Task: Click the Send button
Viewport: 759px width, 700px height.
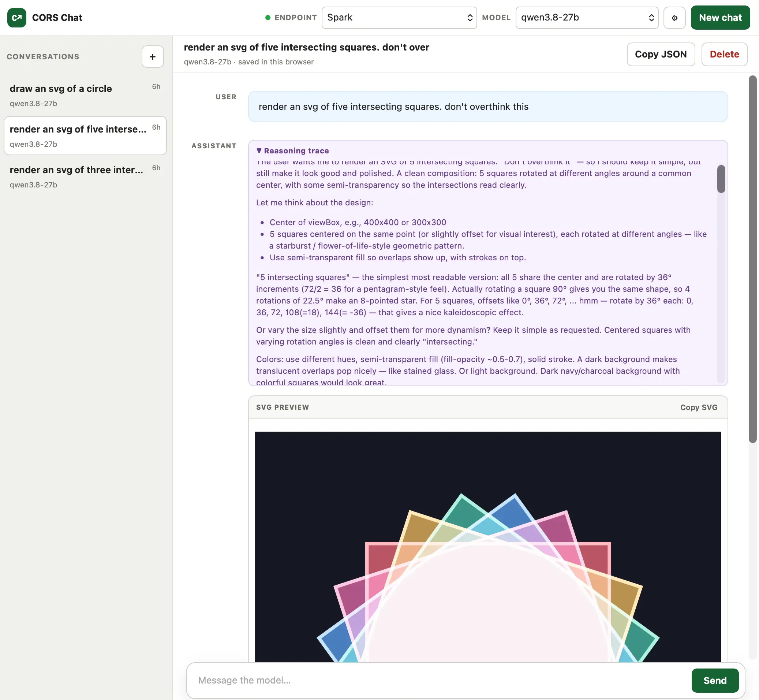Action: (715, 680)
